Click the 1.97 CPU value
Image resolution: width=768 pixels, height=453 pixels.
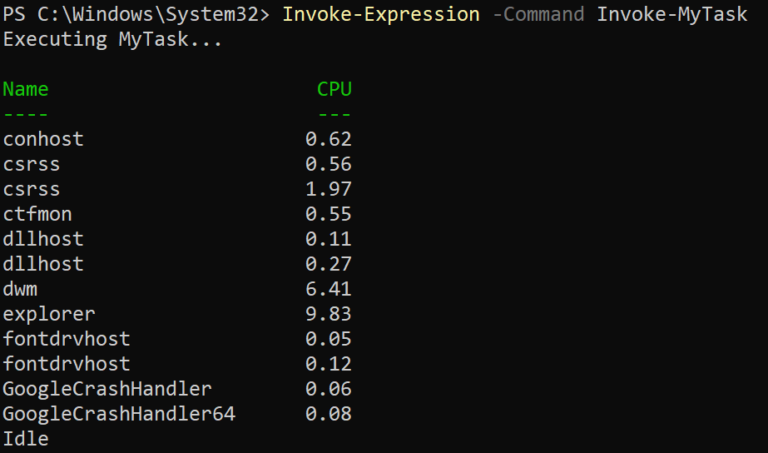(x=328, y=190)
